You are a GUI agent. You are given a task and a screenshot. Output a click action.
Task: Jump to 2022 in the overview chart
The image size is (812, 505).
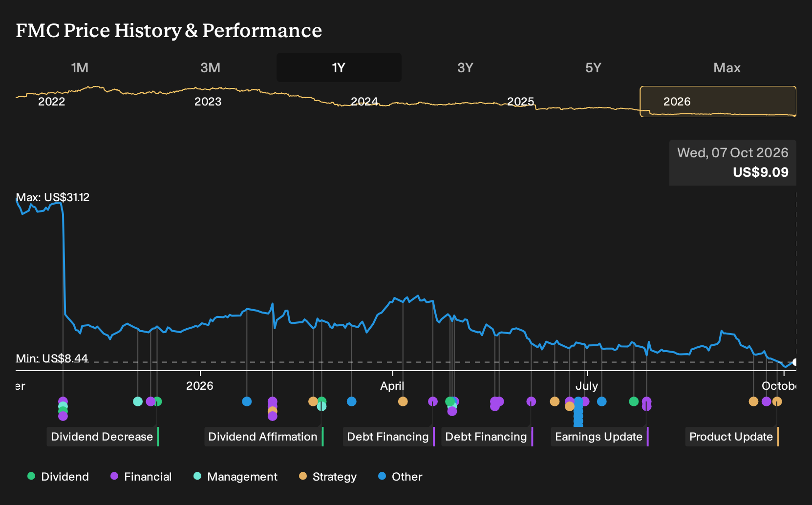pyautogui.click(x=51, y=102)
